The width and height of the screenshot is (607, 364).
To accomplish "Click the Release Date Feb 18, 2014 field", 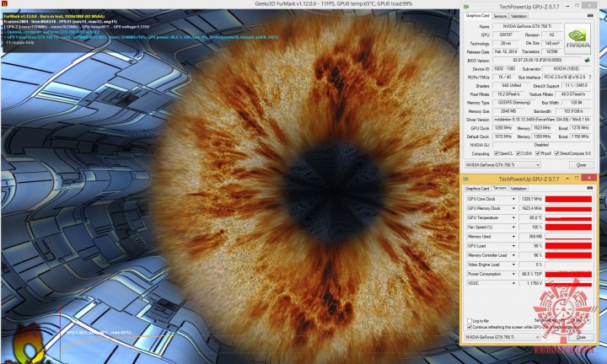I will point(506,52).
